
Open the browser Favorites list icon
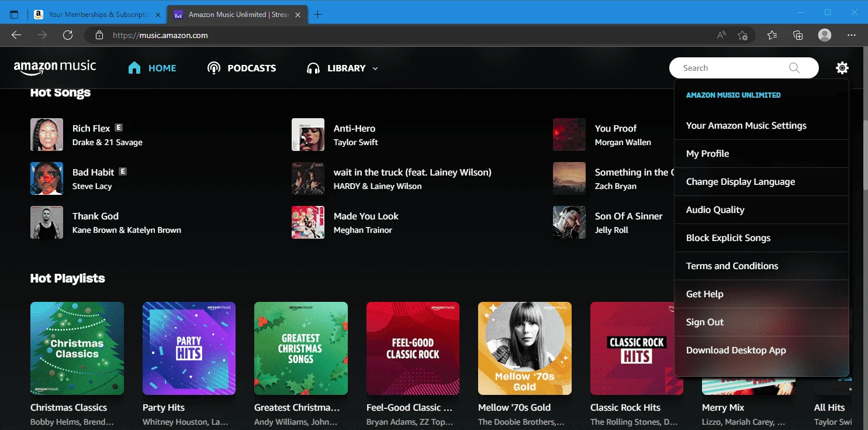tap(772, 35)
